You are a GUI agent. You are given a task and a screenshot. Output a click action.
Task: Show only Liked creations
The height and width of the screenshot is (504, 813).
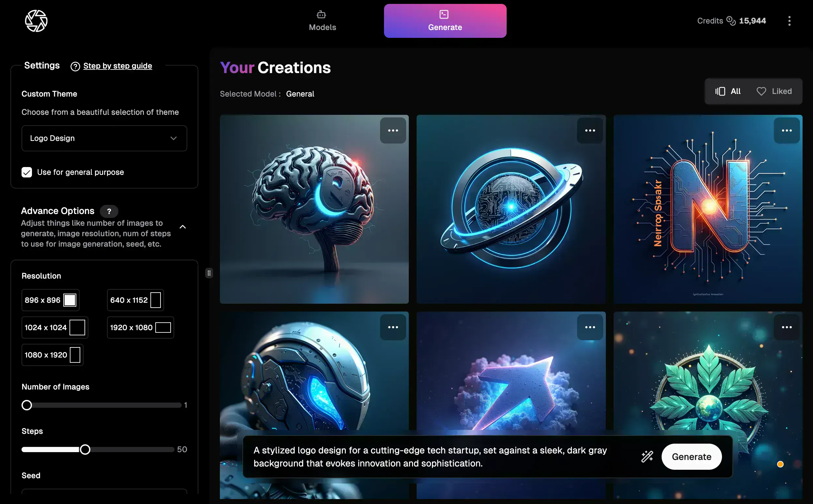(774, 91)
